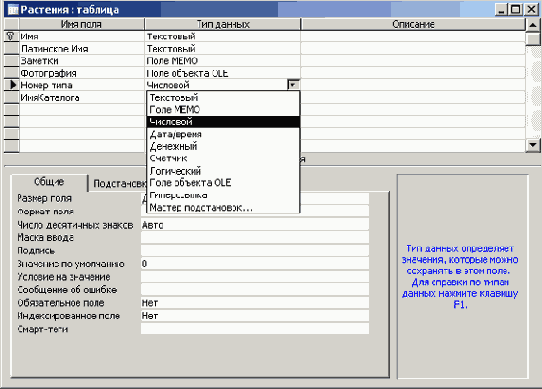The image size is (542, 389).
Task: Click the Смарт-теги property field
Action: point(255,329)
